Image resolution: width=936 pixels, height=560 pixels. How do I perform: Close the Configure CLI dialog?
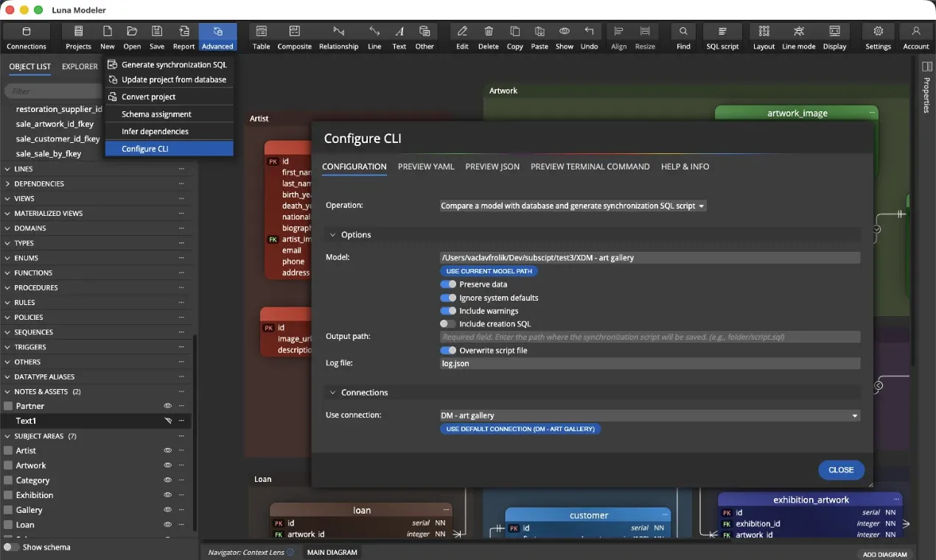pos(841,470)
